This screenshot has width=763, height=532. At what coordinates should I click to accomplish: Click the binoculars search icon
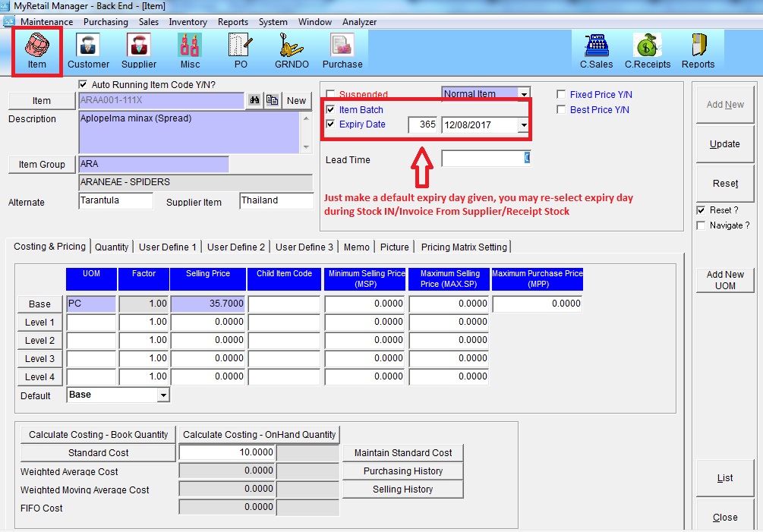254,100
